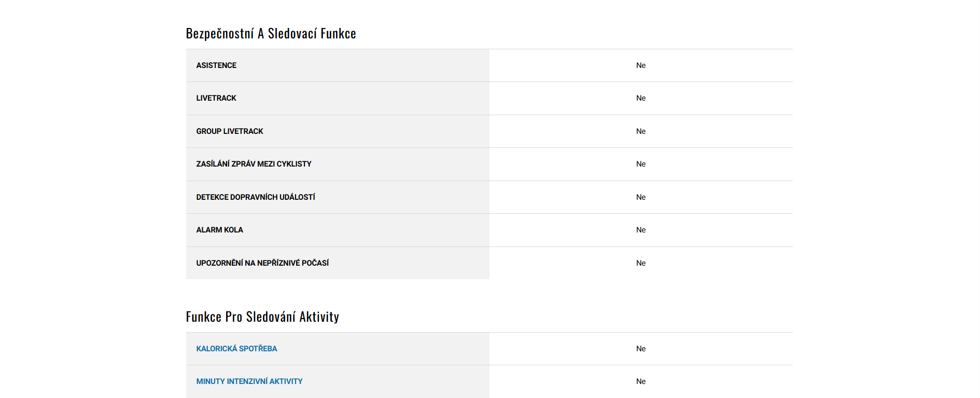Select the Ne value for Alarm kola
The width and height of the screenshot is (980, 398).
641,230
